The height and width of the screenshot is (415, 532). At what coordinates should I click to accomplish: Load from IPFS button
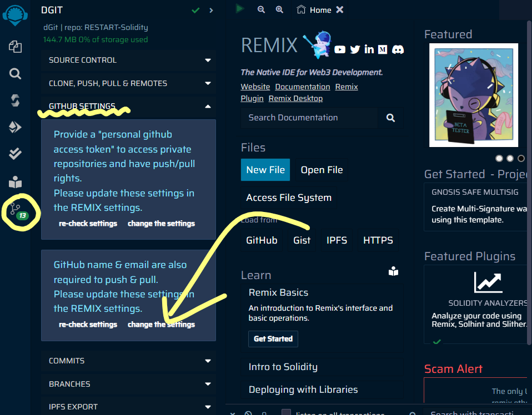337,240
